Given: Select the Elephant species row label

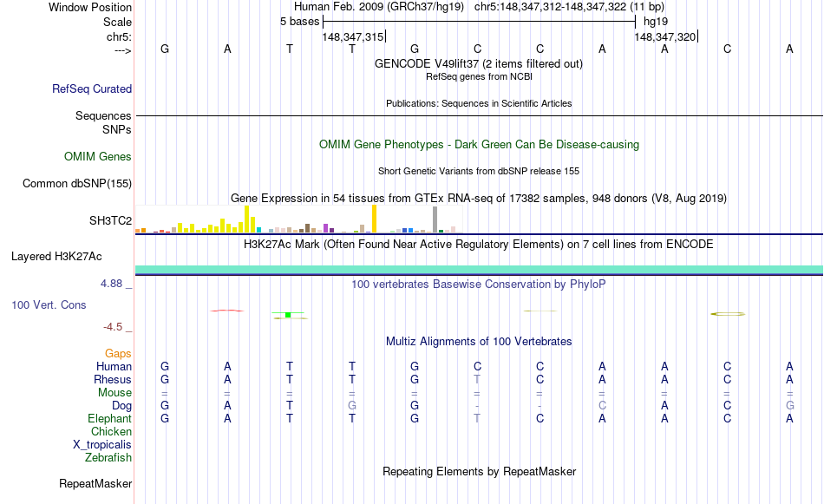Looking at the screenshot, I should [109, 418].
